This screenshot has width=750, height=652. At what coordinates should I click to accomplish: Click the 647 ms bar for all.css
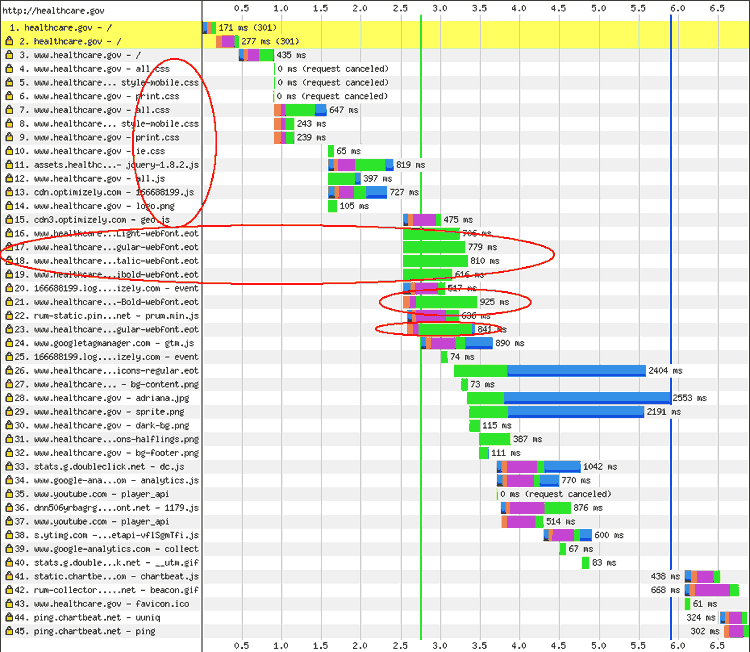(300, 110)
